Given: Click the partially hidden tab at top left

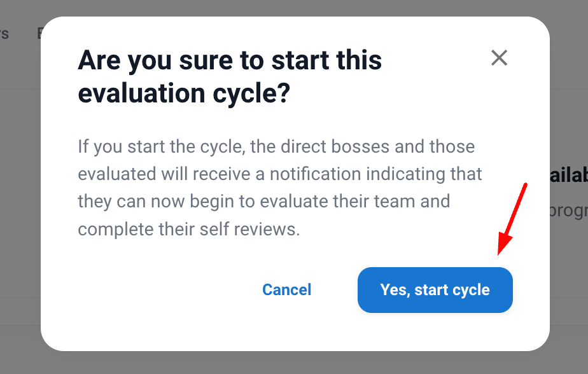Looking at the screenshot, I should 4,34.
